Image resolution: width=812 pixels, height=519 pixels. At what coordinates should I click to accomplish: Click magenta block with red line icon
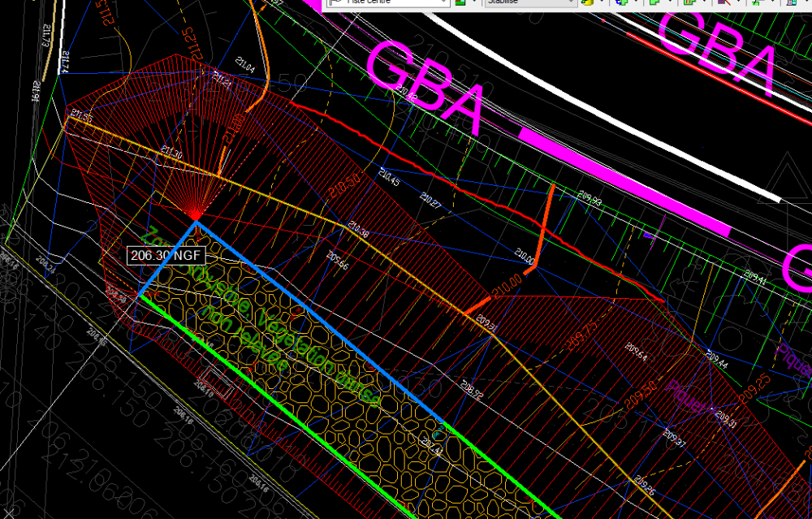724,2
